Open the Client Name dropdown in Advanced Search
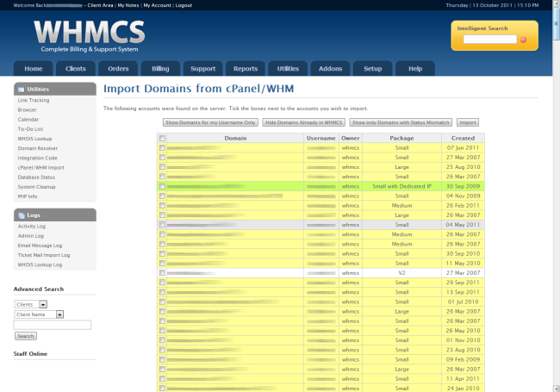The height and width of the screenshot is (392, 560). click(39, 314)
